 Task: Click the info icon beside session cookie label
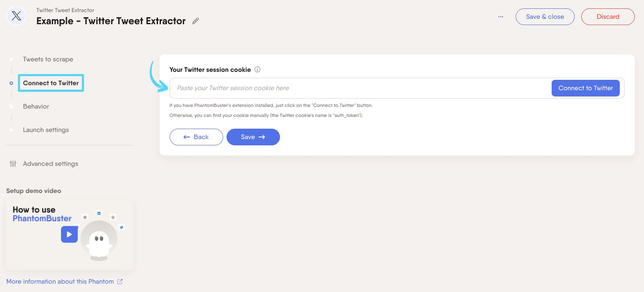tap(257, 70)
